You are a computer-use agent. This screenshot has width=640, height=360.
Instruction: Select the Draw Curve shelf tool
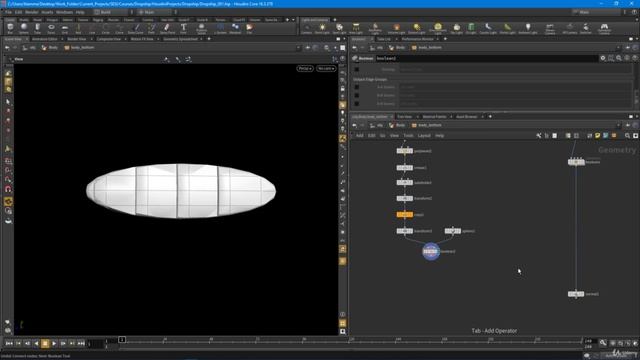(136, 29)
